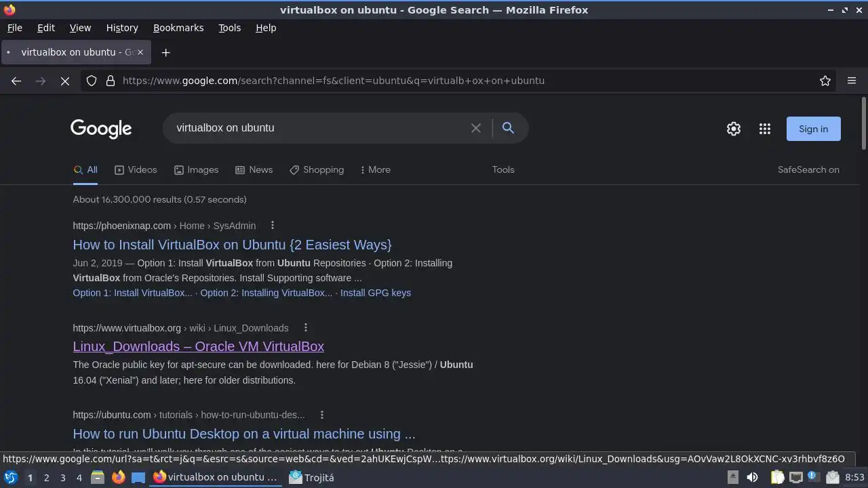Viewport: 868px width, 488px height.
Task: Switch to Shopping results
Action: point(317,169)
